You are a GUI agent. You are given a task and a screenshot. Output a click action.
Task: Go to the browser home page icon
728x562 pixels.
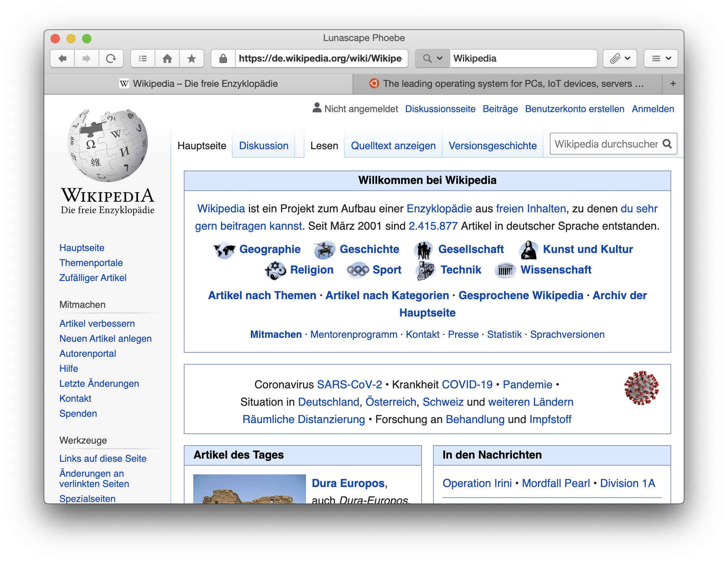[167, 58]
